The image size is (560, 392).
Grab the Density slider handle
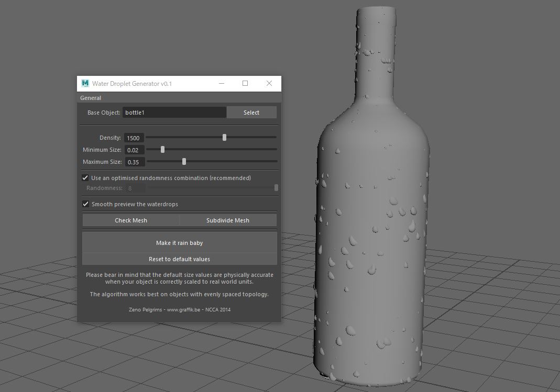224,137
